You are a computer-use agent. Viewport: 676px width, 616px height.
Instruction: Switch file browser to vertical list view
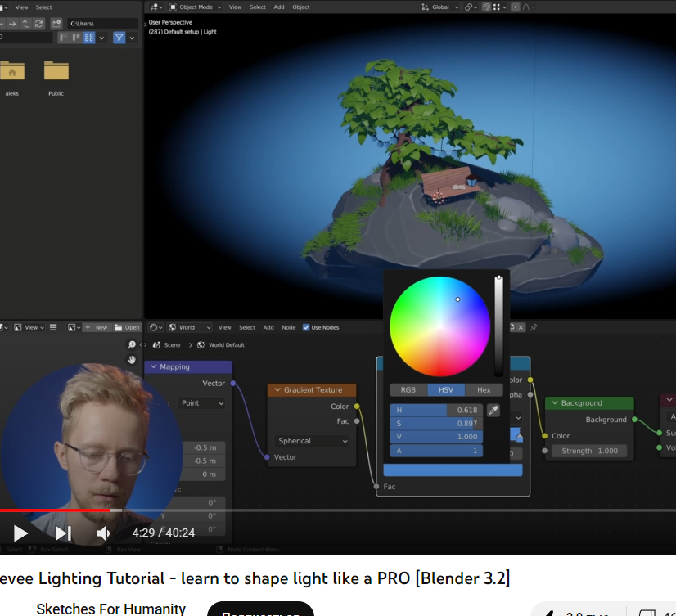[63, 38]
